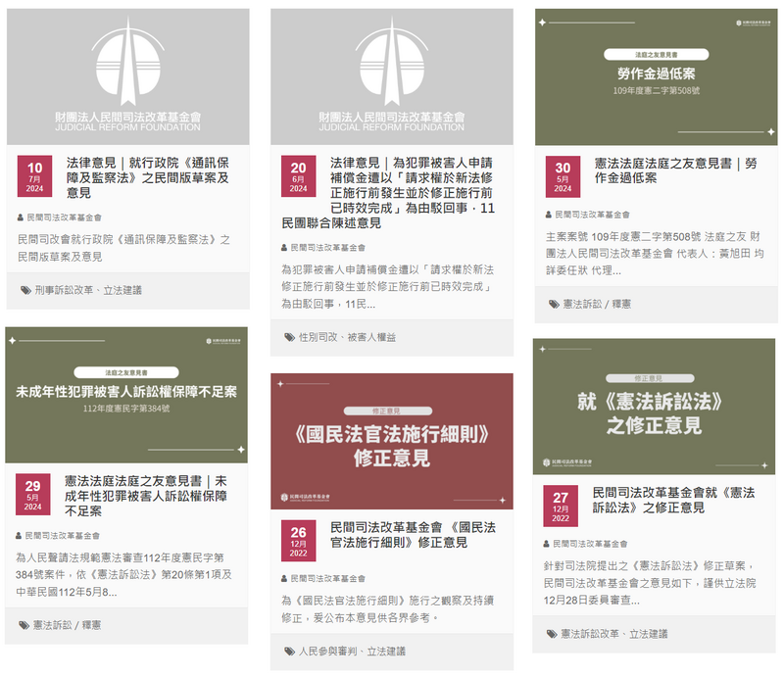
Task: Click the author icon on the 犯罪被害人申請補償金 card
Action: (x=284, y=248)
